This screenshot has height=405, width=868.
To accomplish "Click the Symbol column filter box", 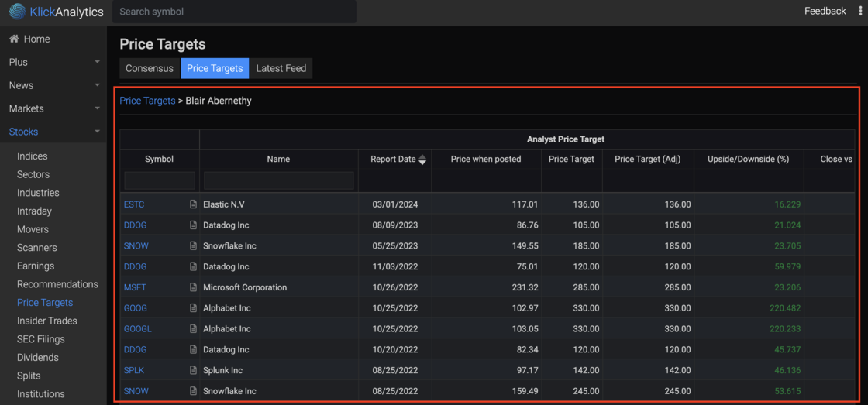I will tap(160, 180).
